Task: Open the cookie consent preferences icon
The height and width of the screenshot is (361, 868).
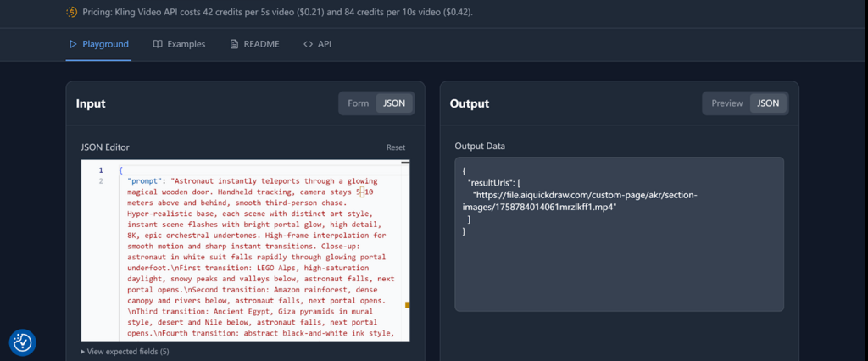Action: tap(23, 342)
